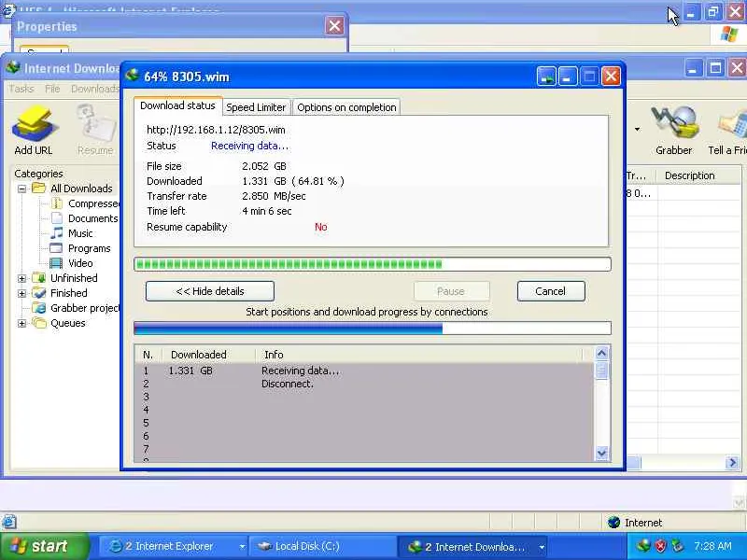Image resolution: width=747 pixels, height=560 pixels.
Task: Click the Add URL toolbar icon
Action: pos(34,124)
